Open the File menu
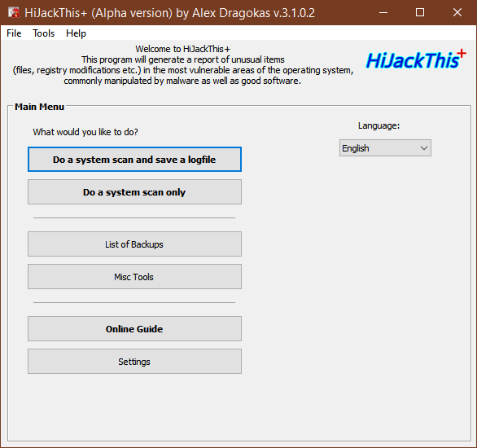 [x=14, y=33]
